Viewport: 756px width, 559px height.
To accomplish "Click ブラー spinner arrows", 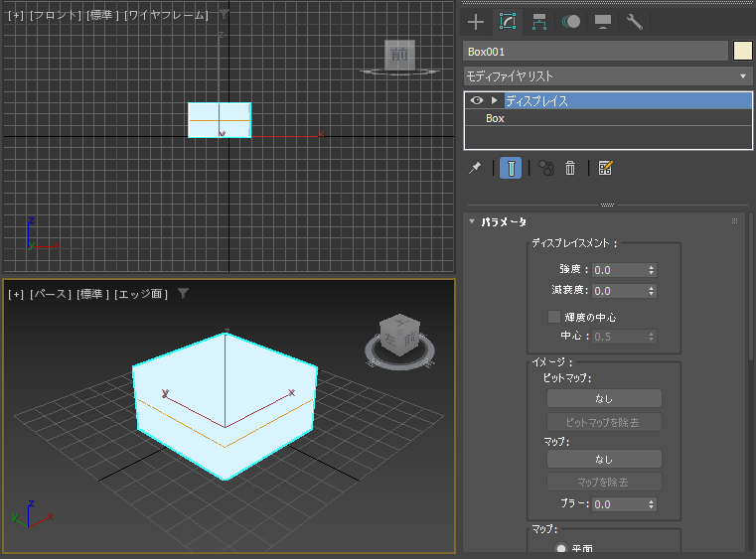I will (652, 504).
